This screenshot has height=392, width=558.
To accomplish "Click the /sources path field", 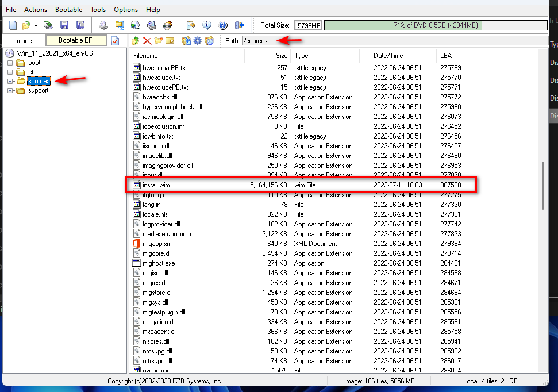I will pos(395,41).
